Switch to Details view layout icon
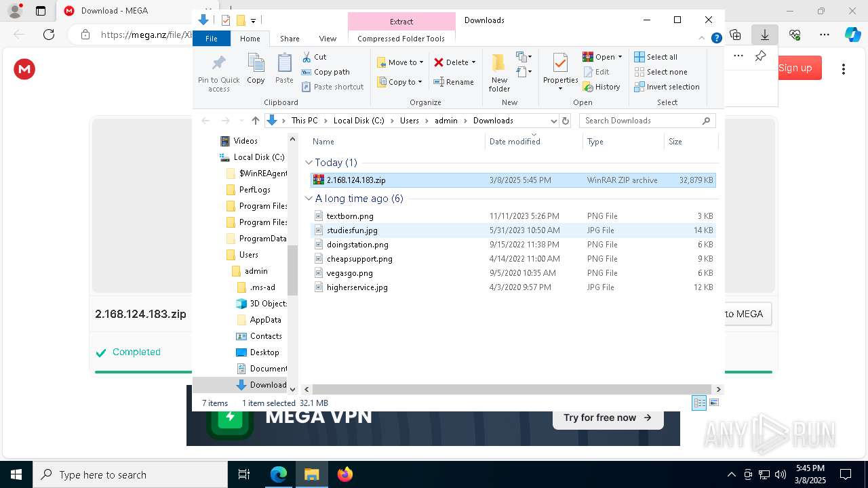 point(699,403)
